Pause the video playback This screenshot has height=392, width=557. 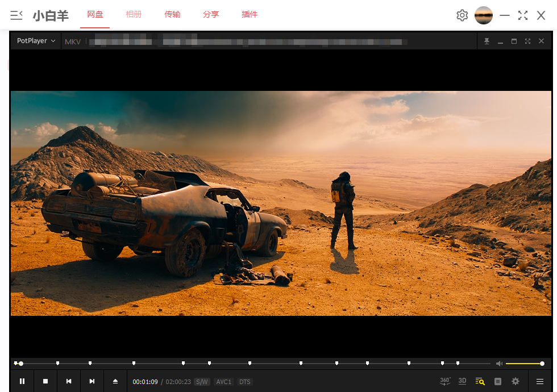point(22,381)
